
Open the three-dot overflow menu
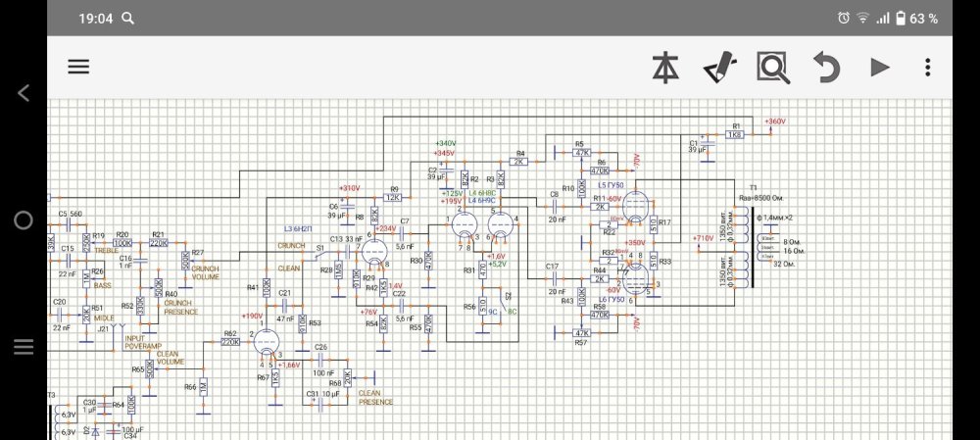click(927, 68)
